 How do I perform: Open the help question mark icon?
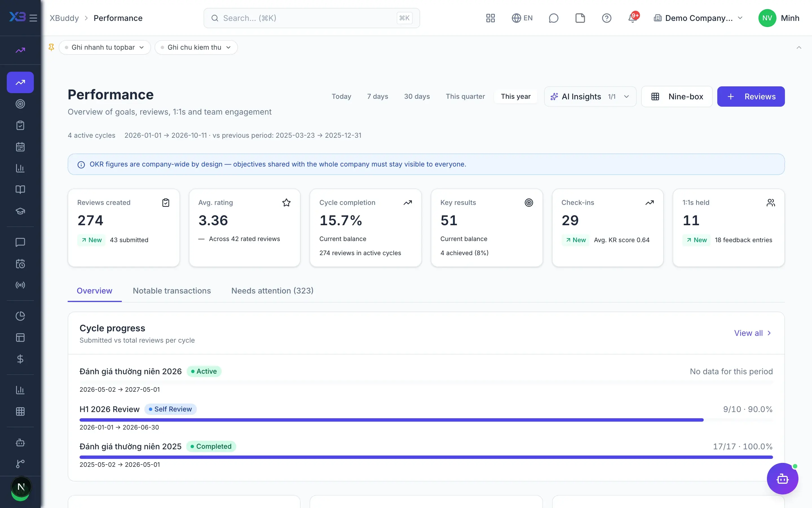pos(606,18)
